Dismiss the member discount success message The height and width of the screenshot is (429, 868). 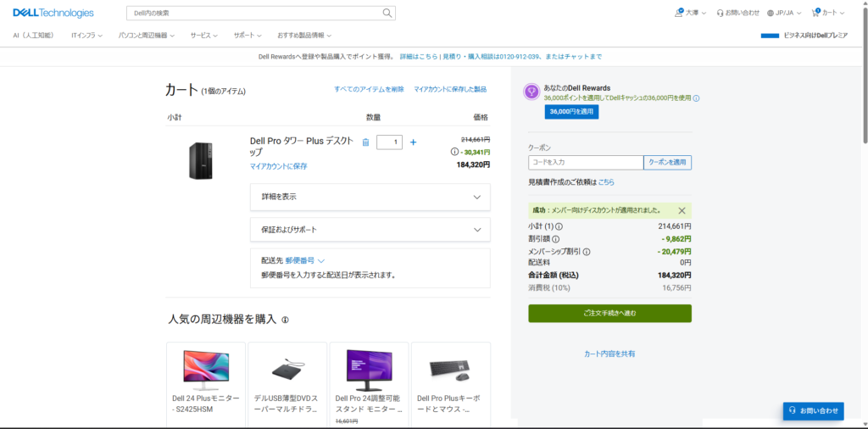(x=682, y=210)
